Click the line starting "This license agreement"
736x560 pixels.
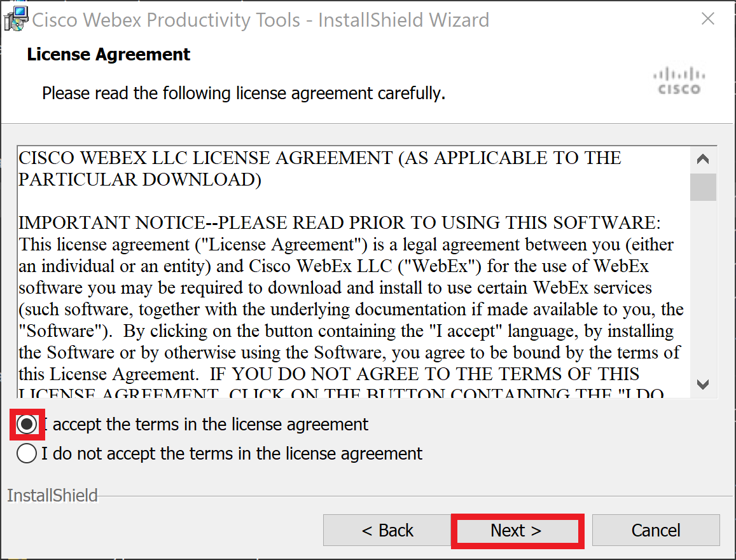click(x=347, y=245)
